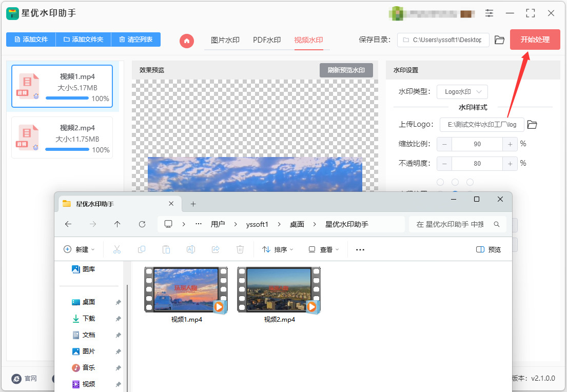Open the more options ellipsis in Explorer toolbar
The width and height of the screenshot is (567, 392).
360,249
